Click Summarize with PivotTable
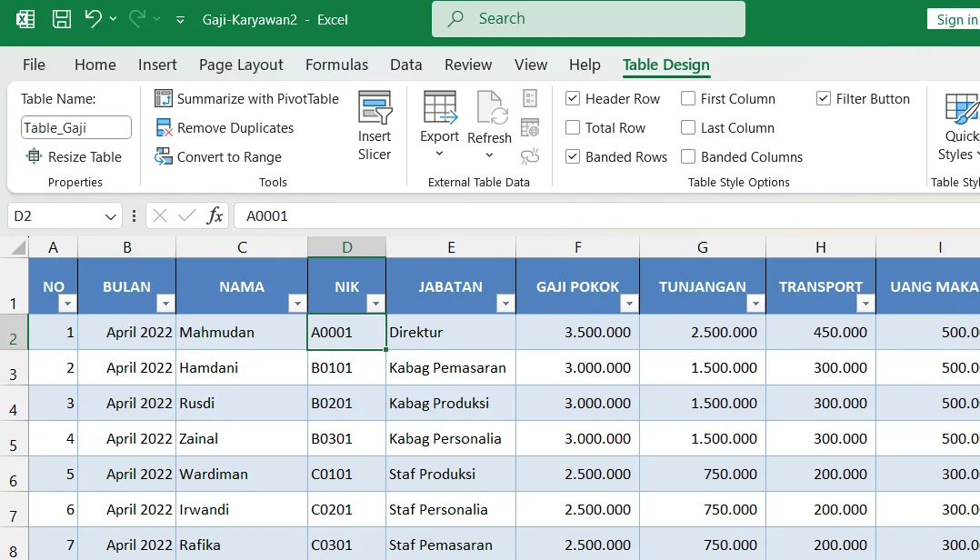This screenshot has width=980, height=560. (x=247, y=99)
